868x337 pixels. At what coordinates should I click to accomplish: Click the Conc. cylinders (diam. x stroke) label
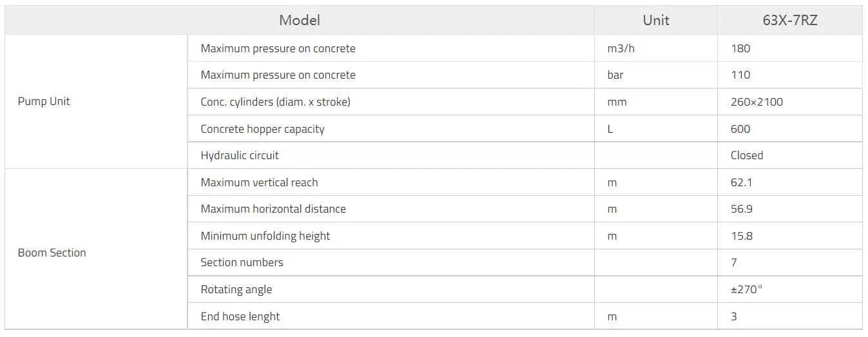(x=275, y=102)
